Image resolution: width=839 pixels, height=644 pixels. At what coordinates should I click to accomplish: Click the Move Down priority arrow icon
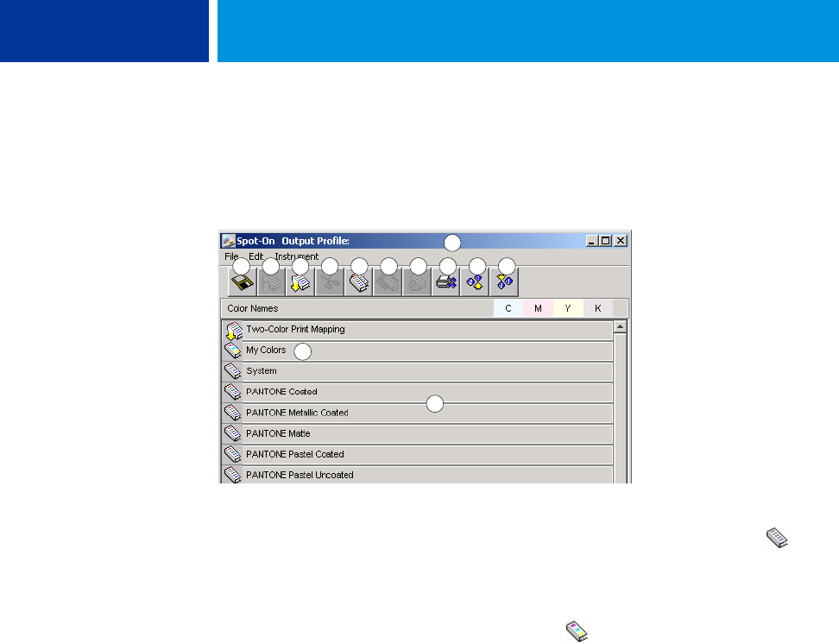(x=504, y=282)
